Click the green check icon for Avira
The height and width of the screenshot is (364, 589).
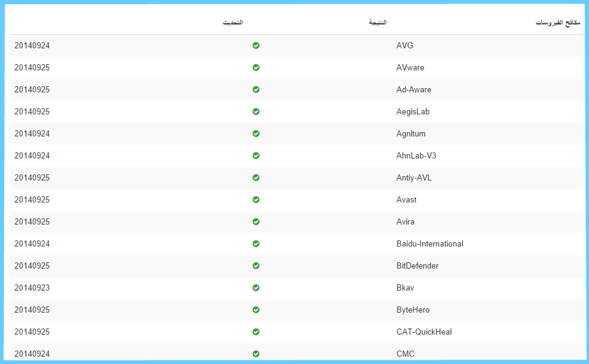pos(256,222)
